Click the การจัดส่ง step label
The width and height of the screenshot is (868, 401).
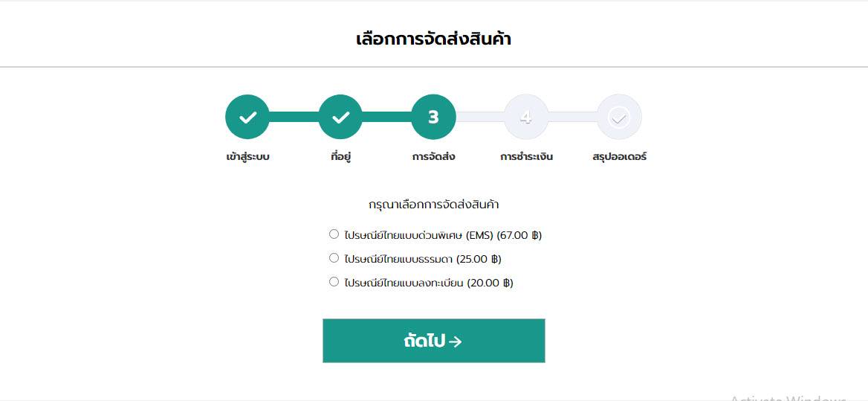click(x=433, y=157)
